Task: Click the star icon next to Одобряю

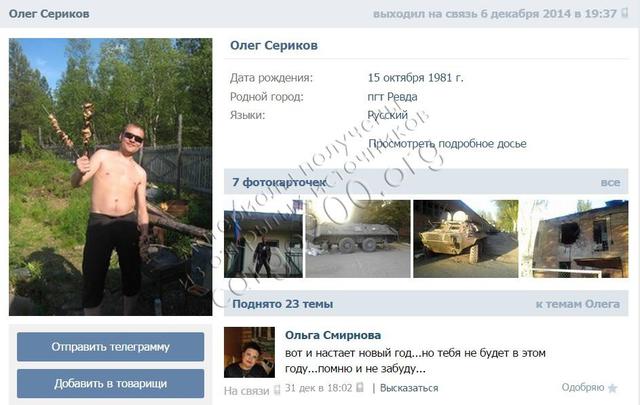Action: [612, 388]
